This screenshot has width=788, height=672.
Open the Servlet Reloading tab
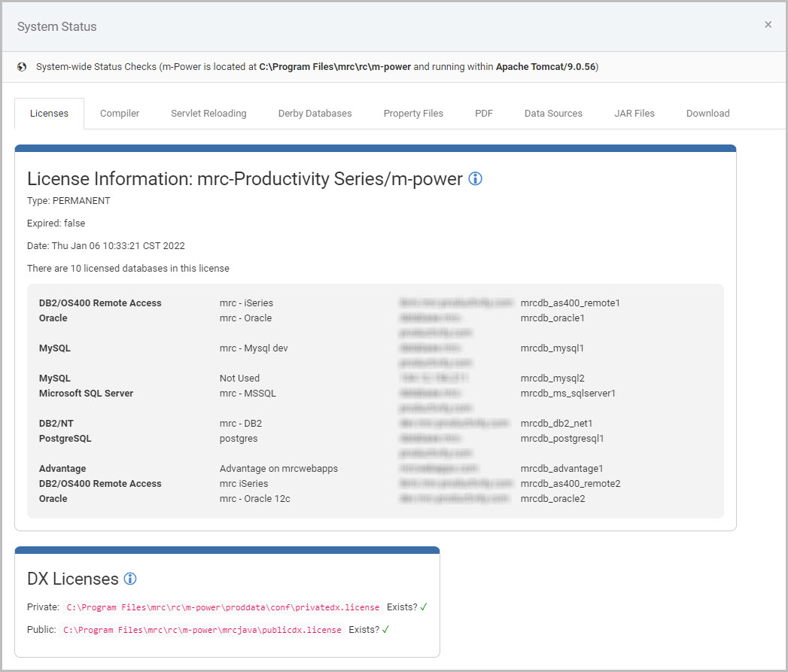208,114
